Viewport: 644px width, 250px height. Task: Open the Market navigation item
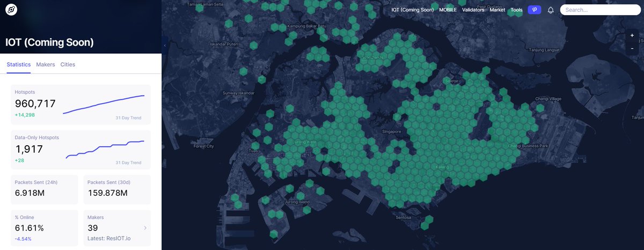pos(497,10)
